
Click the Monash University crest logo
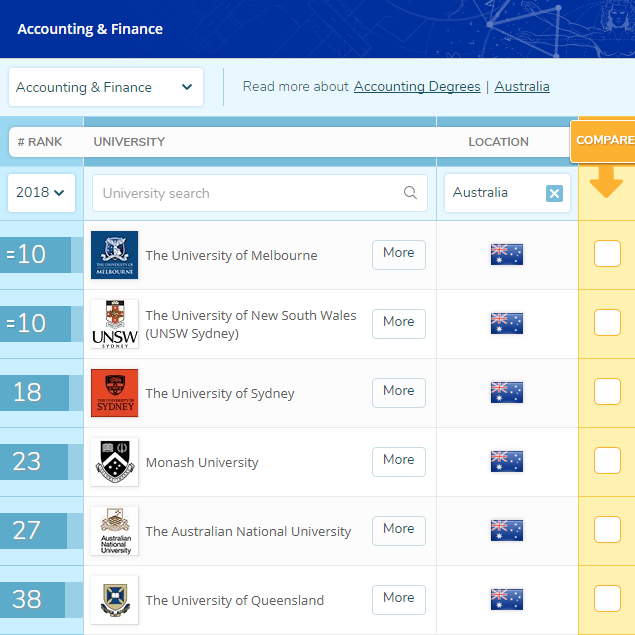pos(115,462)
